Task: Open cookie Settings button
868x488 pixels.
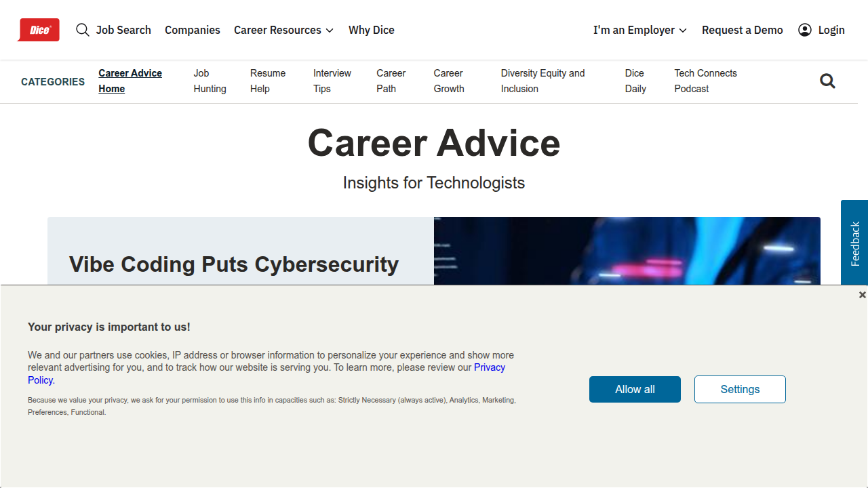Action: coord(740,389)
